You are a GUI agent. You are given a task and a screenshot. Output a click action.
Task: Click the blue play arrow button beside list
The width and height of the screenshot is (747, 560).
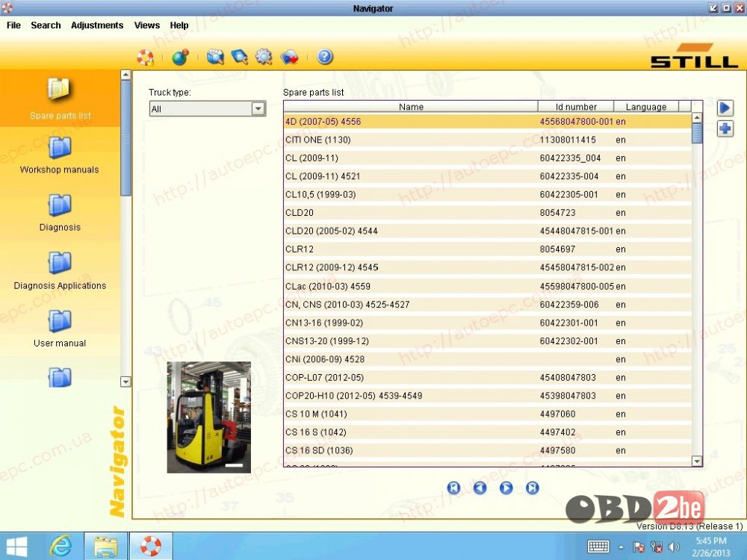[x=725, y=108]
